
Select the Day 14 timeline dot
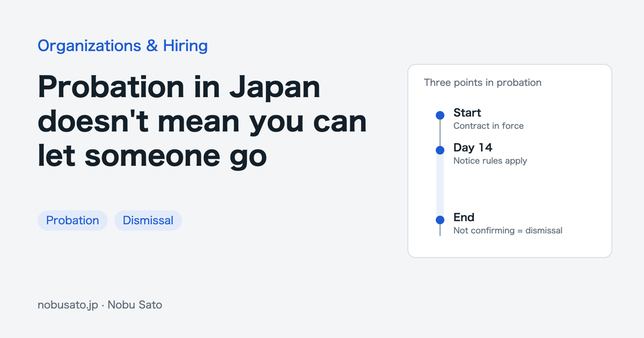click(x=440, y=150)
